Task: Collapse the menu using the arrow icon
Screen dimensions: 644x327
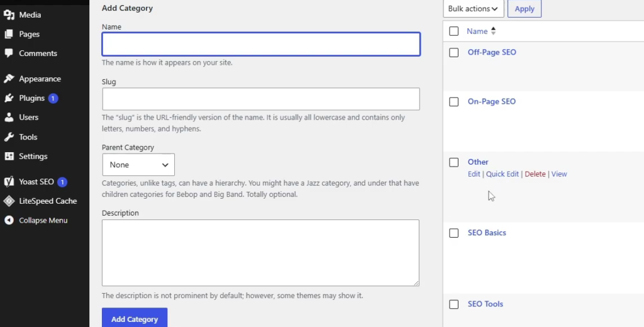Action: (9, 220)
